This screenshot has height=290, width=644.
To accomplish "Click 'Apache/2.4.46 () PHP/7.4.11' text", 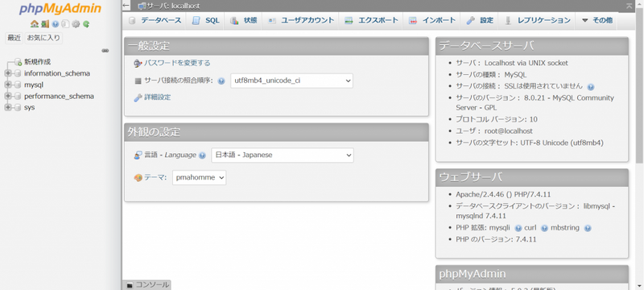I will point(503,194).
